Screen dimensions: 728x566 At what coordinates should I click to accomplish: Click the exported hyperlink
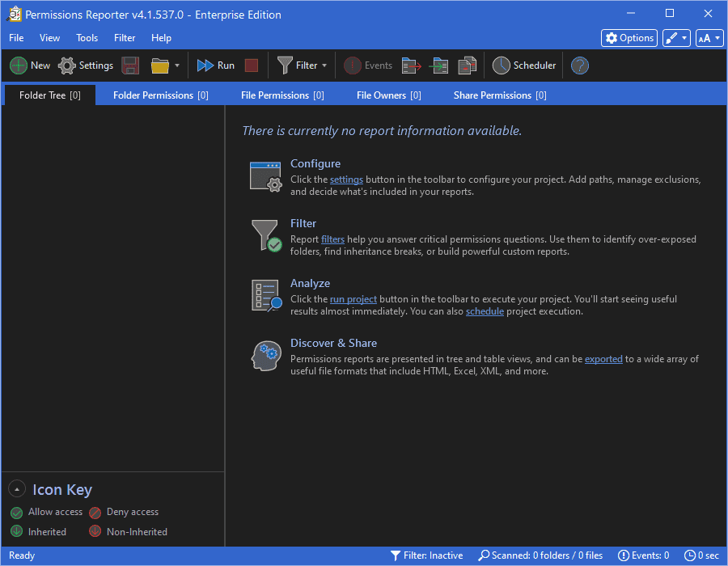pyautogui.click(x=603, y=359)
